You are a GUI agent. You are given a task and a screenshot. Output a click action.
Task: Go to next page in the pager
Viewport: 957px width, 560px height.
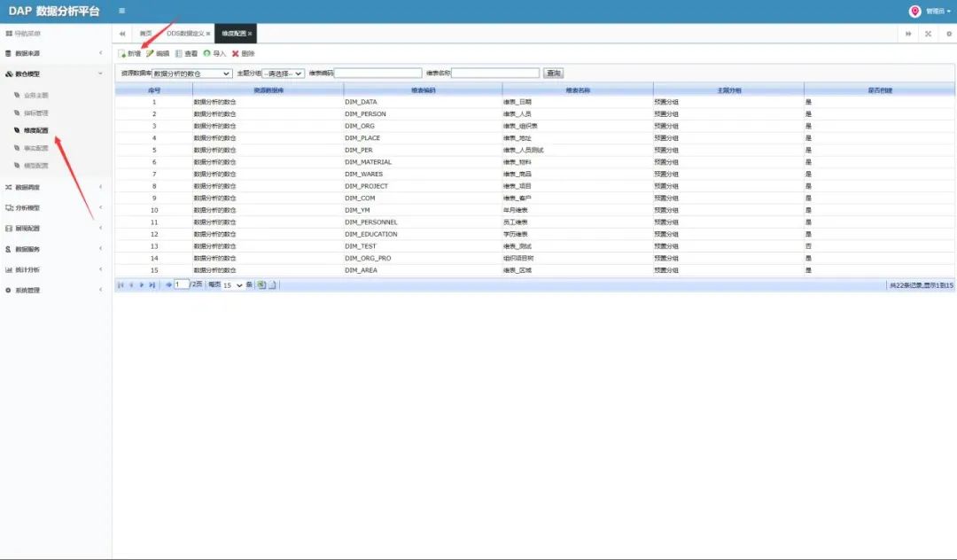tap(142, 285)
